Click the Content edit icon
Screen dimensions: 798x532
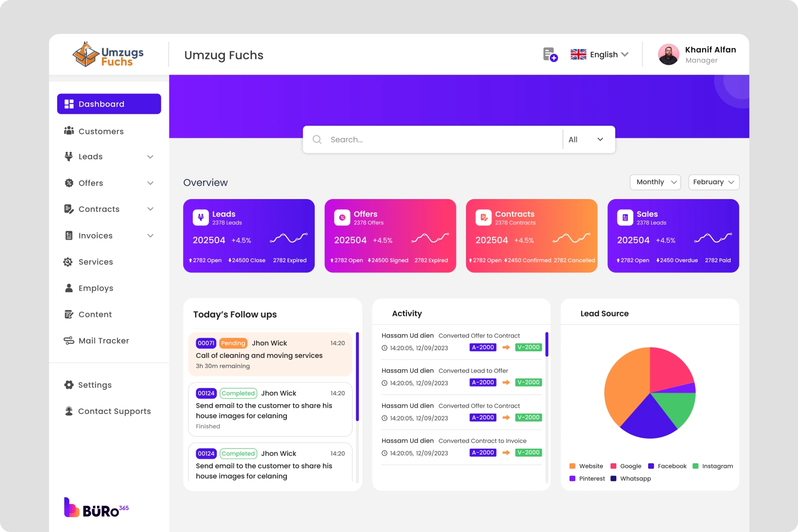point(69,314)
